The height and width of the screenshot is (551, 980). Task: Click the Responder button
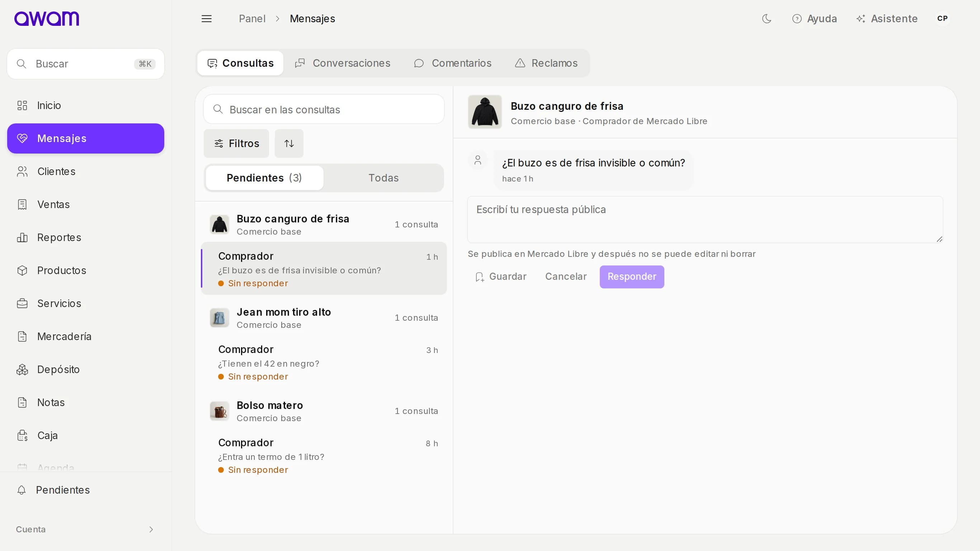pos(632,277)
